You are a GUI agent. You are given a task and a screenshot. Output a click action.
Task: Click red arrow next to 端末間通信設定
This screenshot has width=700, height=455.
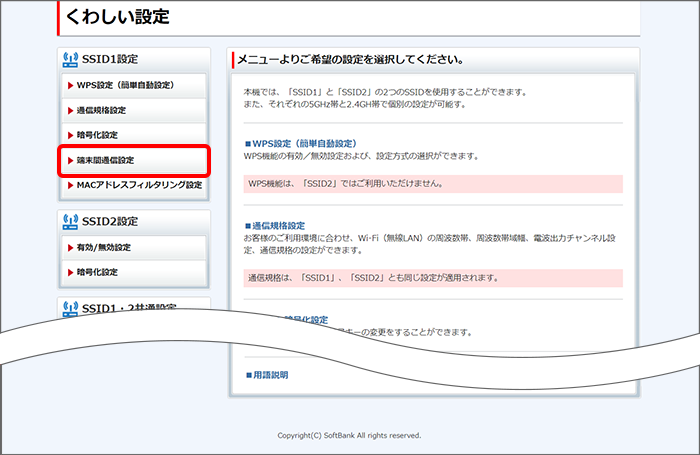70,160
